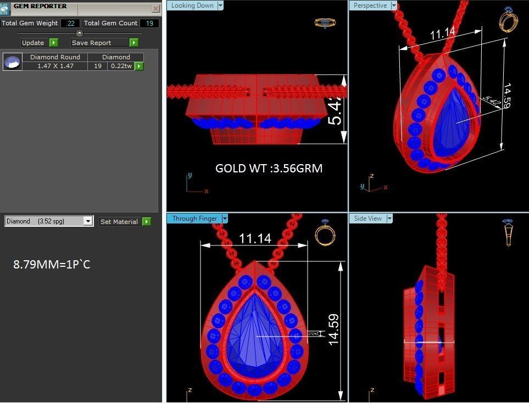Click the green arrow beside Set Material
529x420 pixels.
[147, 221]
